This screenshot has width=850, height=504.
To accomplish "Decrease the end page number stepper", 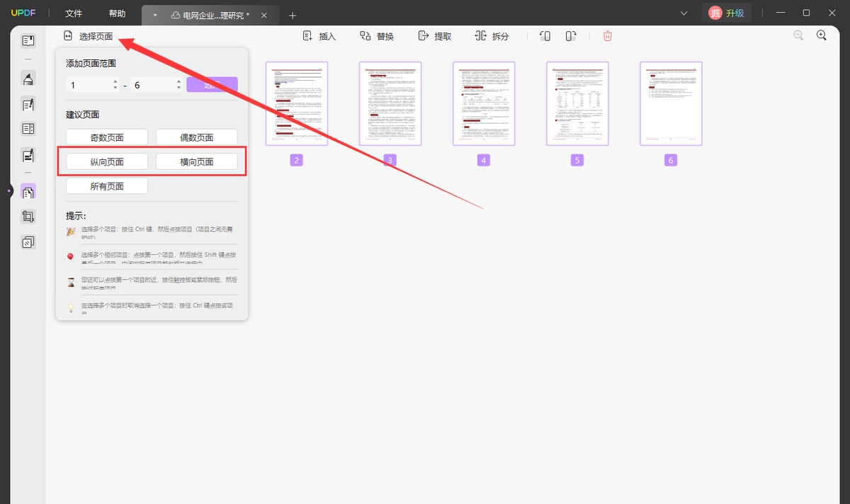I will [x=178, y=88].
